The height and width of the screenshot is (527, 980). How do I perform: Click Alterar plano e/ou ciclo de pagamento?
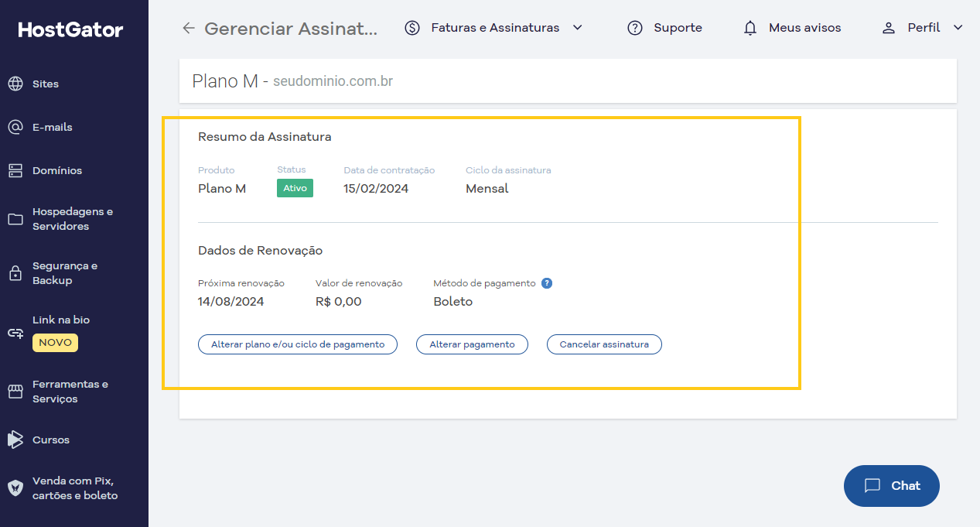(x=298, y=344)
